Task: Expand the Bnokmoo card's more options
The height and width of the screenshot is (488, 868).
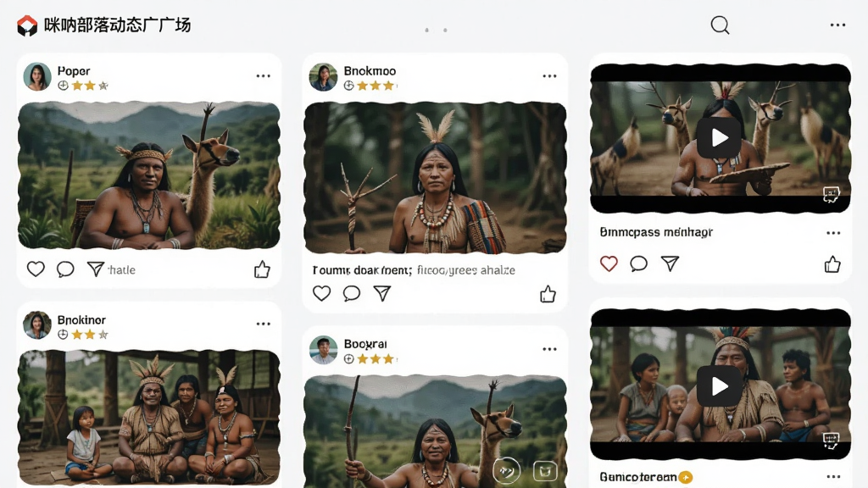Action: tap(549, 75)
